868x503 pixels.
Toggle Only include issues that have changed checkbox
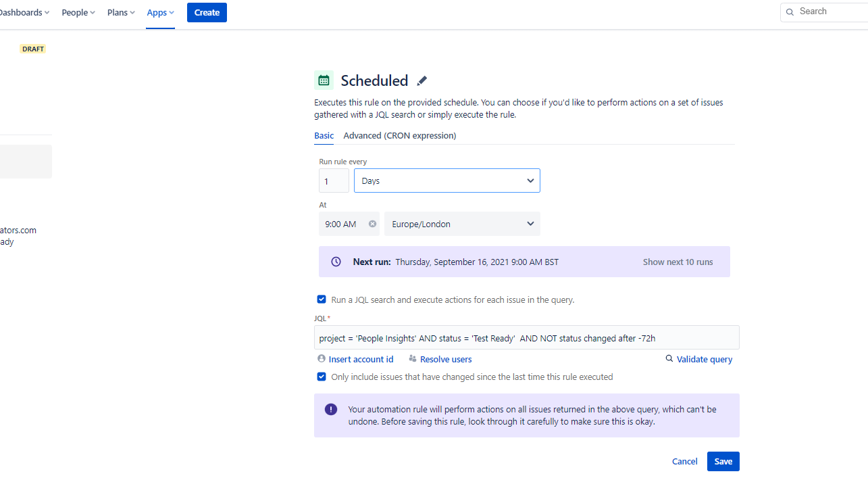pos(322,377)
